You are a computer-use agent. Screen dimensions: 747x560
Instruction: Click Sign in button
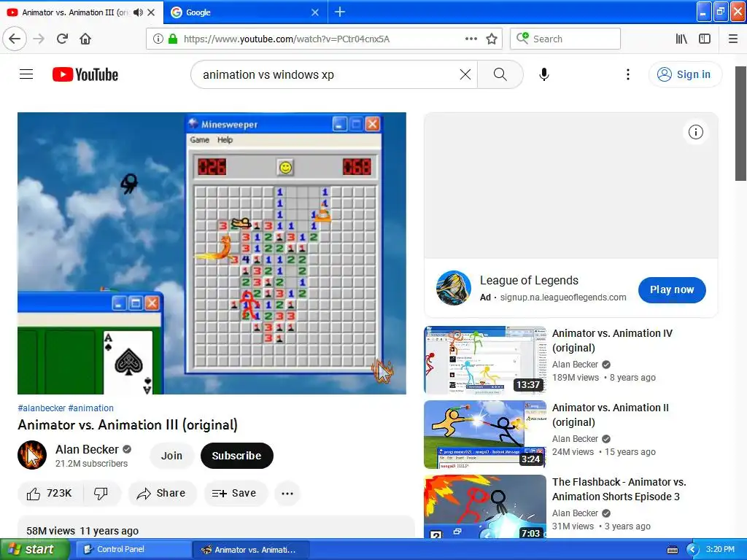[x=685, y=74]
